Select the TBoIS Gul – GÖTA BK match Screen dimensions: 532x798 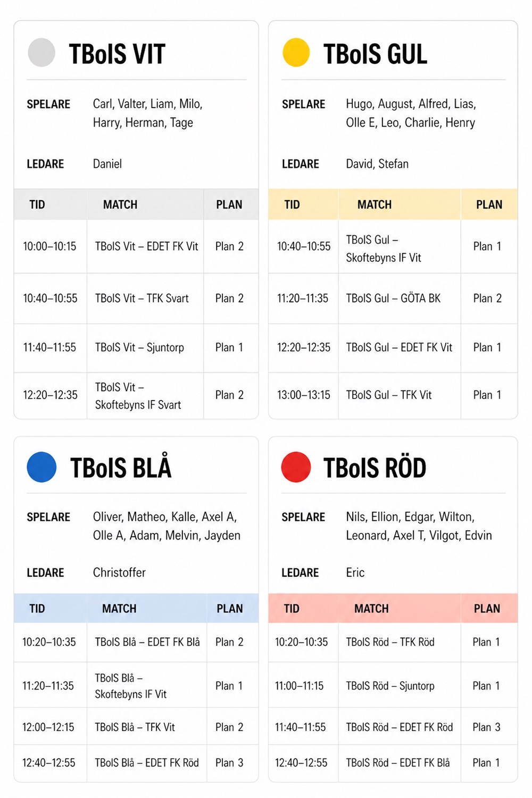pos(393,298)
